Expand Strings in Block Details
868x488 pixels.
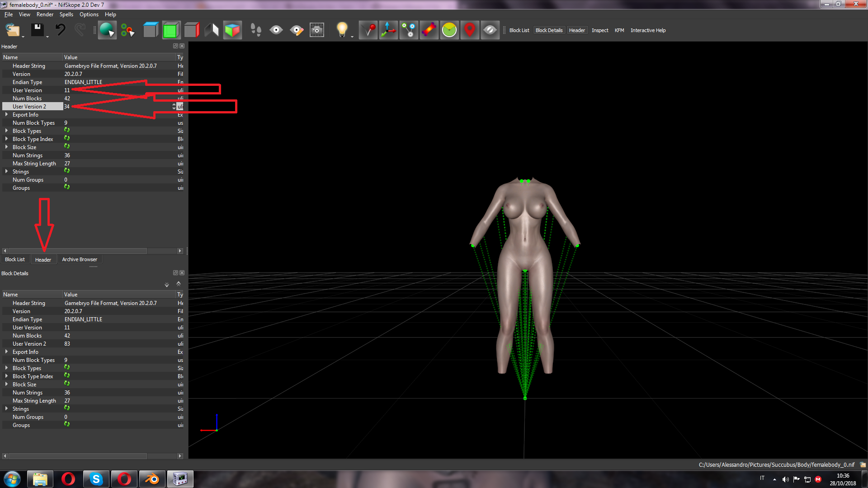coord(6,409)
